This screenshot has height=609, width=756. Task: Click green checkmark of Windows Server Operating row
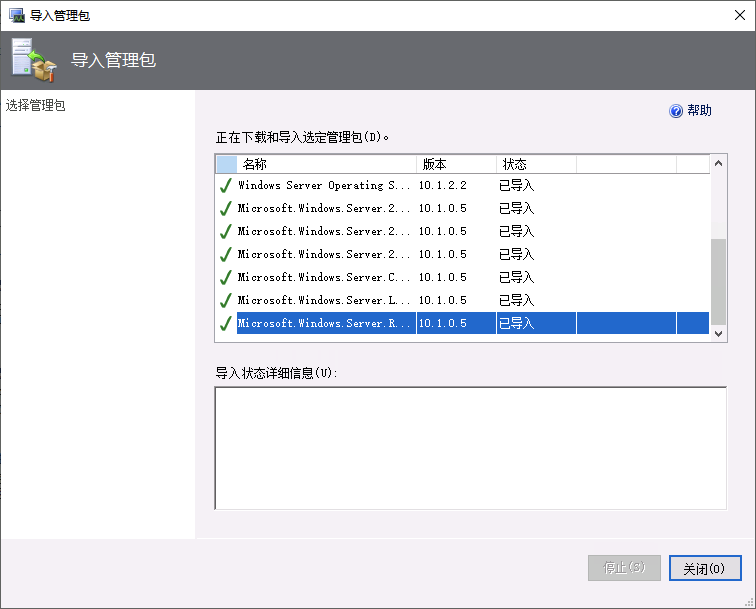tap(226, 185)
